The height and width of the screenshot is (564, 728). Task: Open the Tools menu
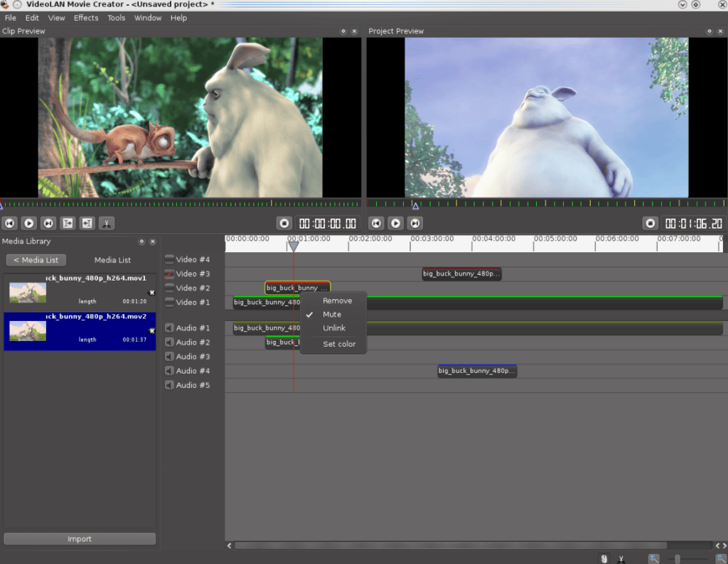click(116, 18)
